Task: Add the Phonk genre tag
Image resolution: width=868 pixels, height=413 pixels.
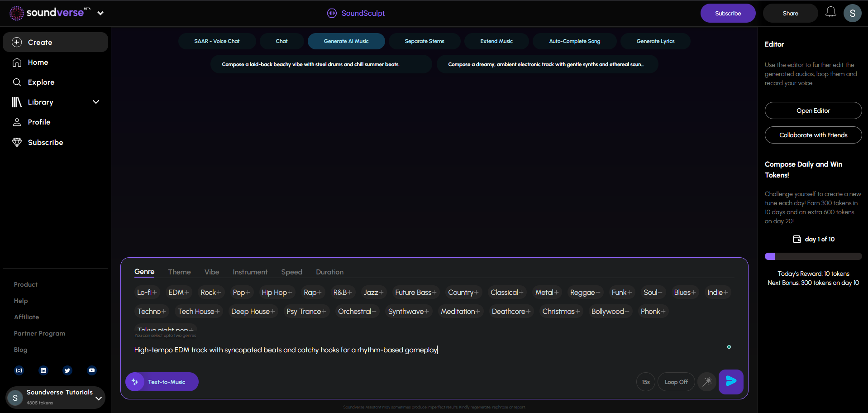Action: (x=653, y=312)
